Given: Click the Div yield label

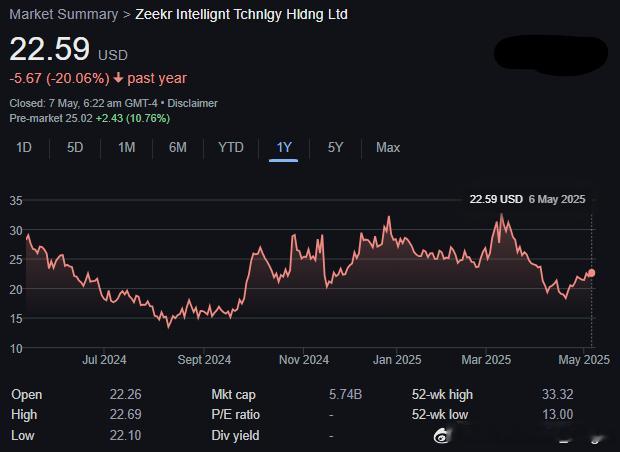Looking at the screenshot, I should click(235, 435).
